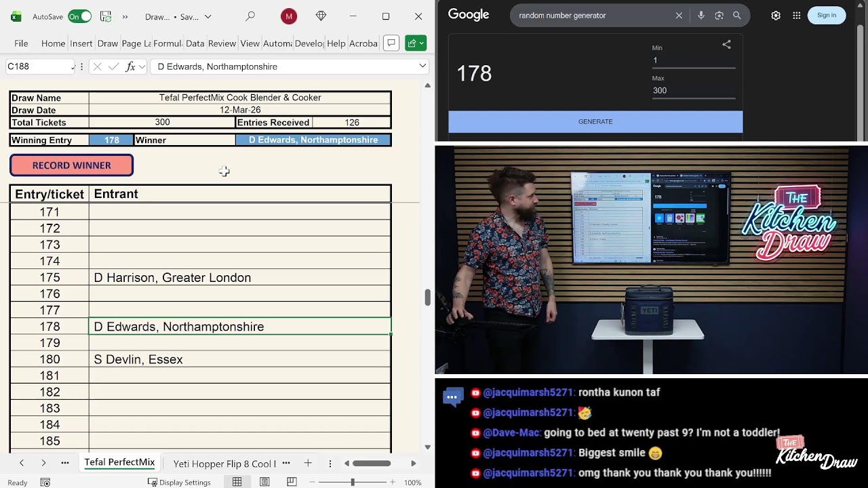Click the worksheet scroll up arrow
This screenshot has width=868, height=488.
(x=427, y=85)
